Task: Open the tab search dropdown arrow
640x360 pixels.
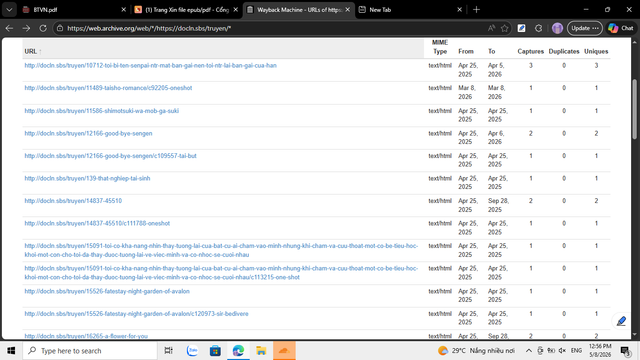Action: [x=9, y=9]
